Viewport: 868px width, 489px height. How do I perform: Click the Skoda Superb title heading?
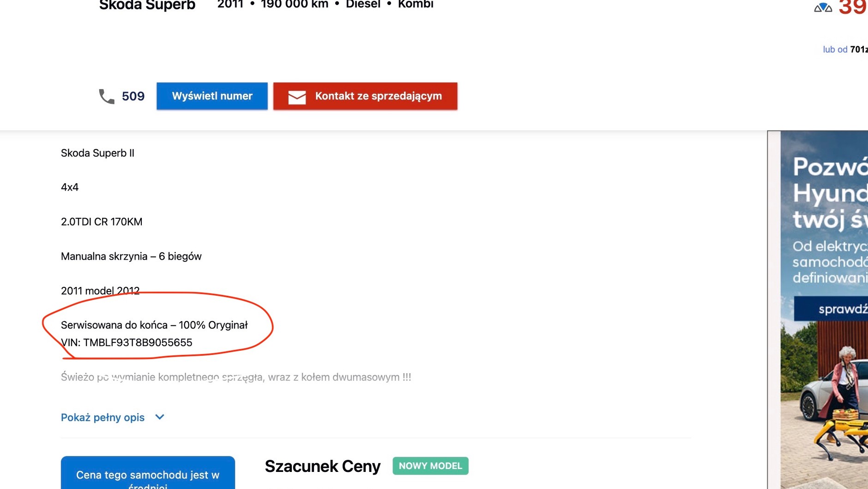147,5
